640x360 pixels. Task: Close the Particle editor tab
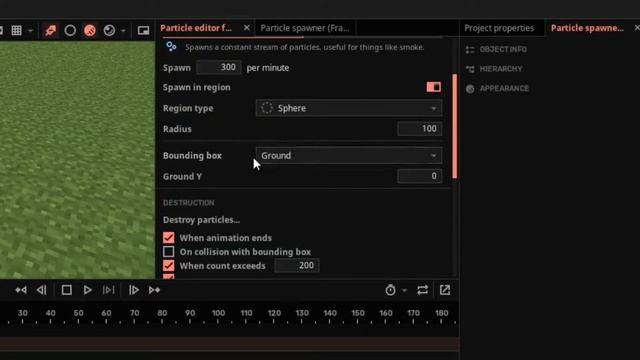point(247,28)
